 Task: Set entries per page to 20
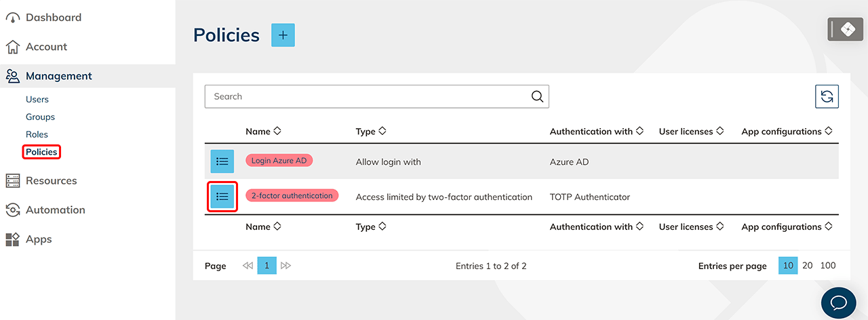click(x=807, y=266)
